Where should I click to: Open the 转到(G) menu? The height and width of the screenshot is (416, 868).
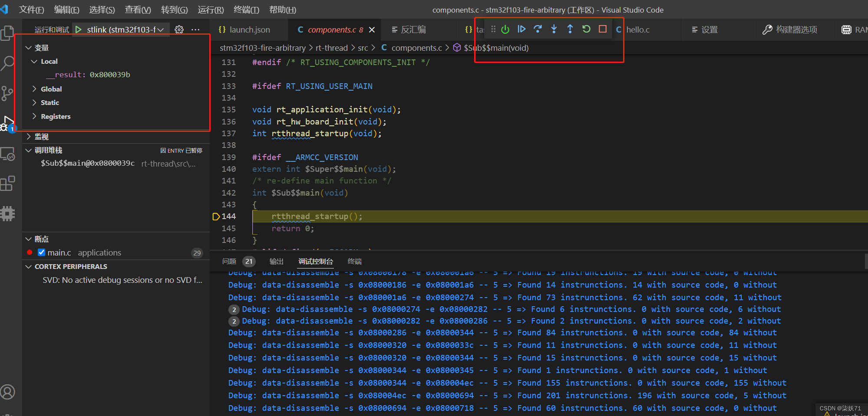[x=174, y=10]
